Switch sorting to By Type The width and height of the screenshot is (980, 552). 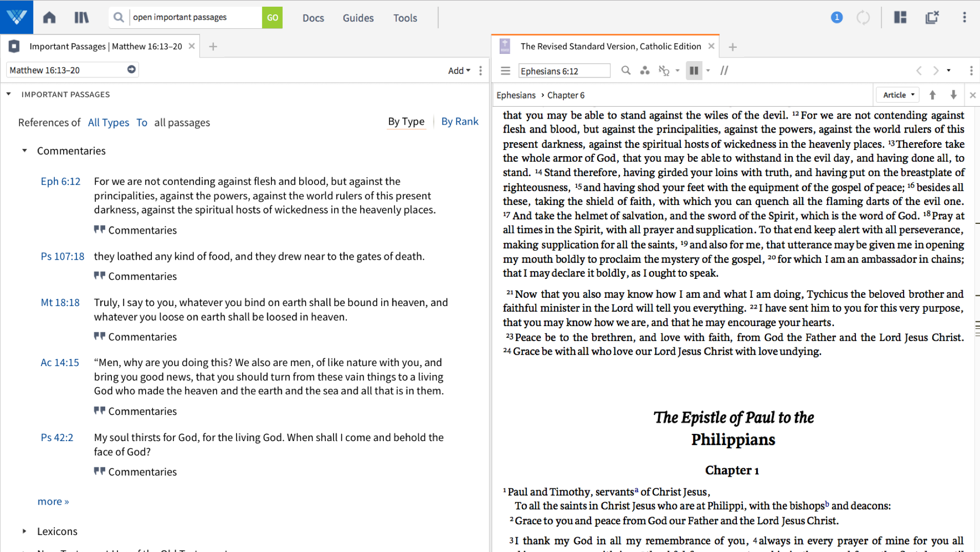[406, 122]
